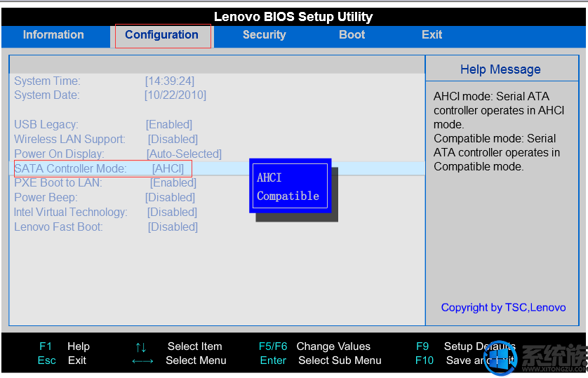Toggle Power Beep [Disabled] value
The image size is (588, 378).
tap(170, 198)
